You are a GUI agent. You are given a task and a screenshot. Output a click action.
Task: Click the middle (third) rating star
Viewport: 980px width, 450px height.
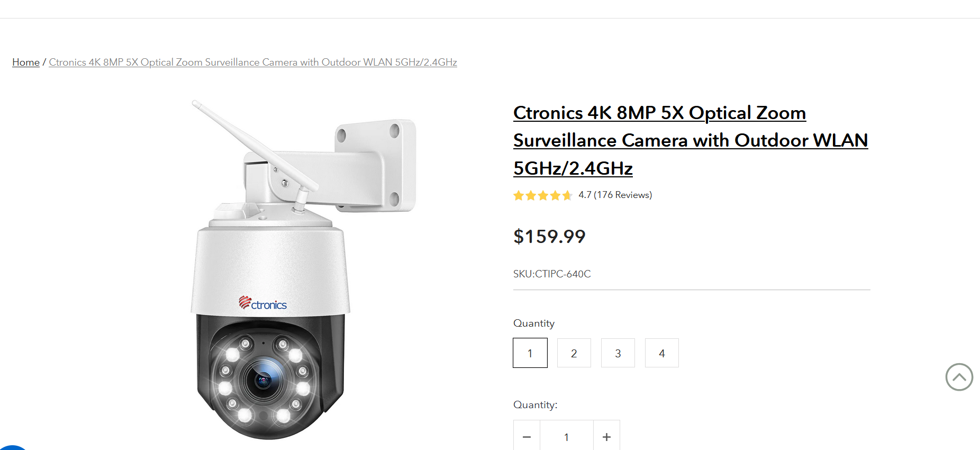pos(543,196)
